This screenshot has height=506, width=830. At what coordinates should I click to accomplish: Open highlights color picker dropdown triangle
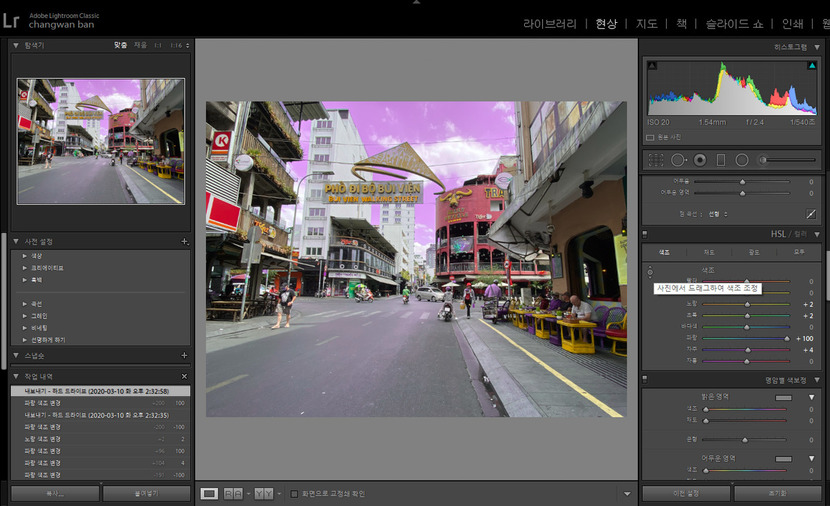pyautogui.click(x=811, y=397)
